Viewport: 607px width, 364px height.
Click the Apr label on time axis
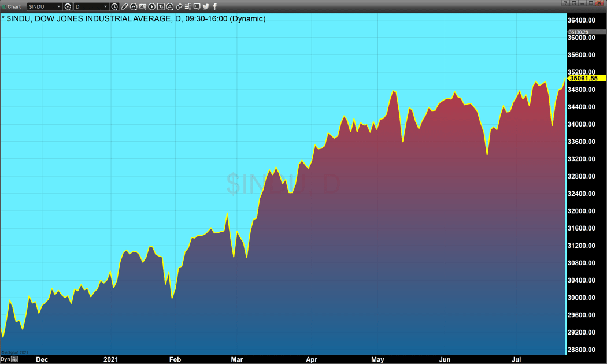(x=312, y=360)
